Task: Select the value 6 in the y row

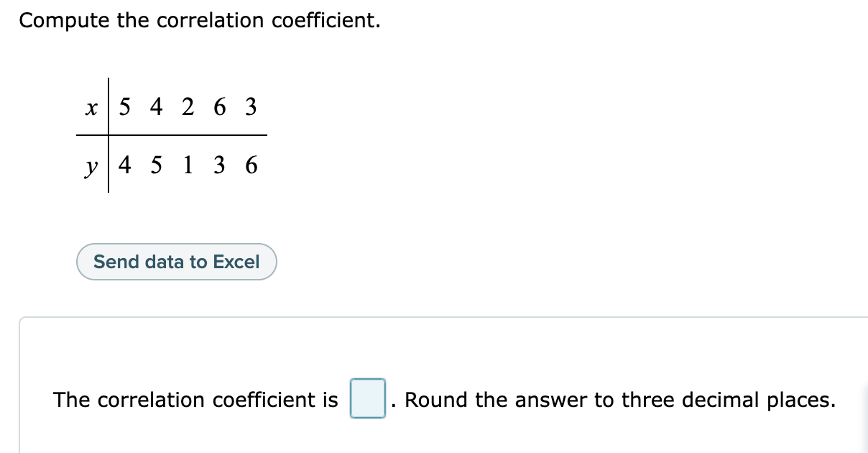Action: 251,165
